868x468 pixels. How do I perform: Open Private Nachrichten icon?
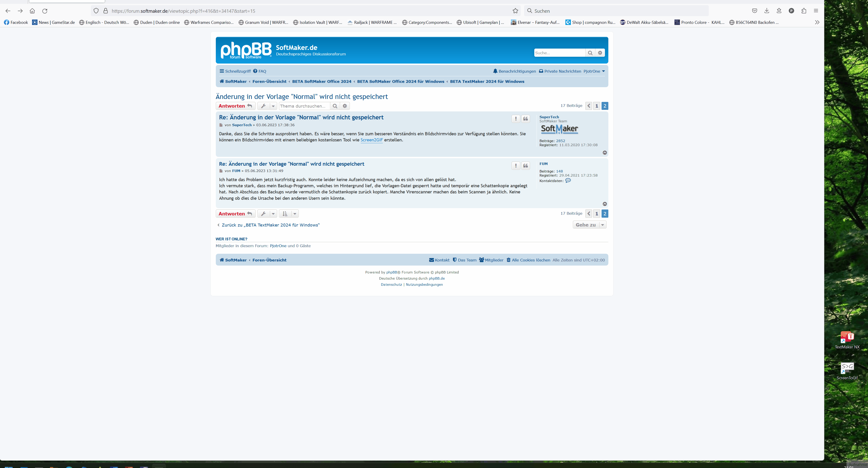540,71
